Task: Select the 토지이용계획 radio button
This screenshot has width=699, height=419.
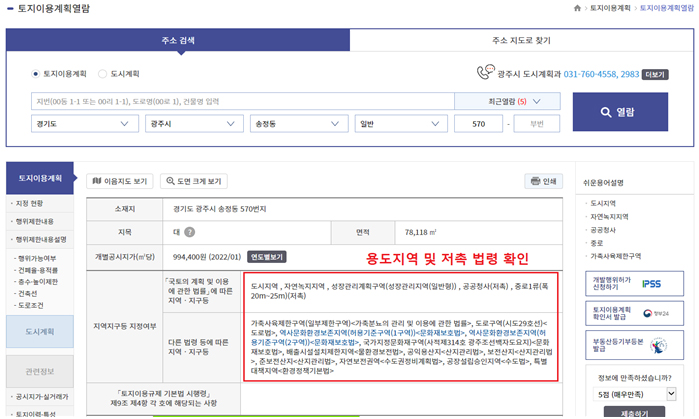Action: [36, 74]
